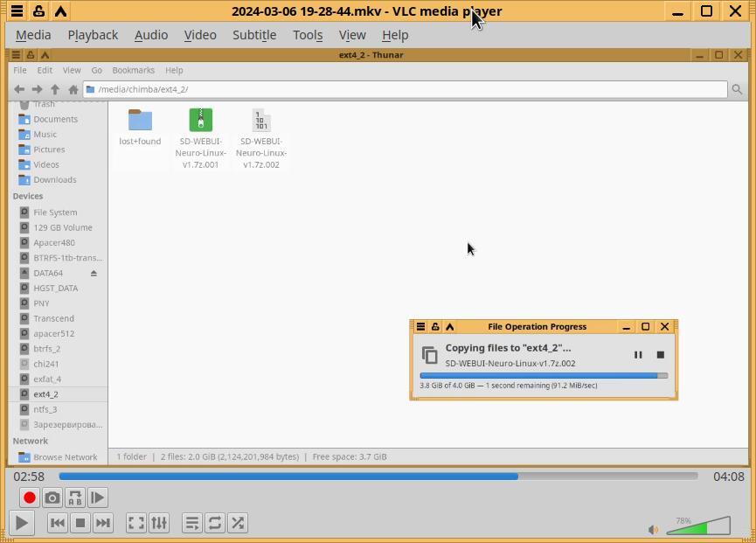This screenshot has width=756, height=543.
Task: Open File System device
Action: point(55,212)
